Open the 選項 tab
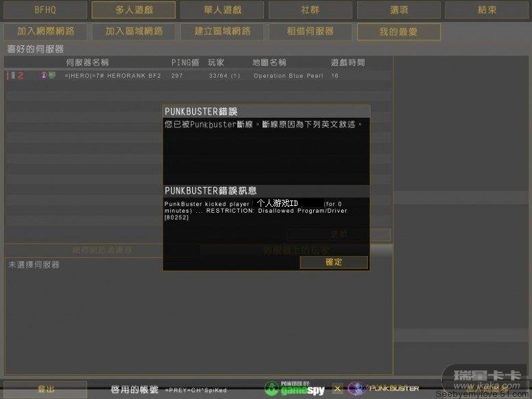This screenshot has width=532, height=399. tap(399, 10)
